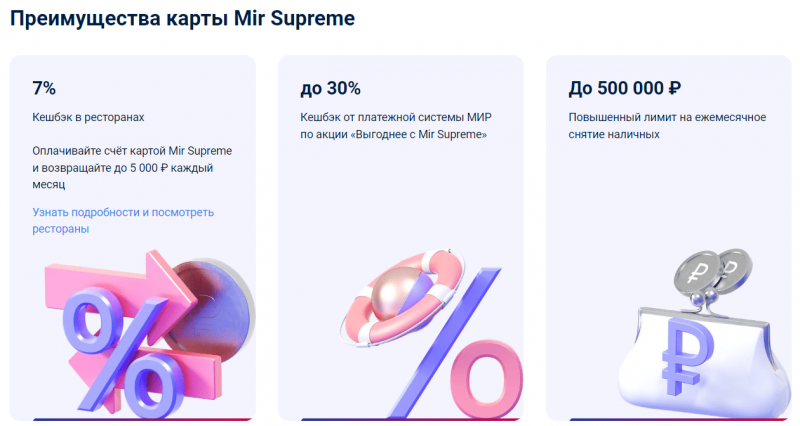Screen dimensions: 800x426
Task: Click the "Повышенный лимит" cash withdrawal description
Action: tap(666, 117)
